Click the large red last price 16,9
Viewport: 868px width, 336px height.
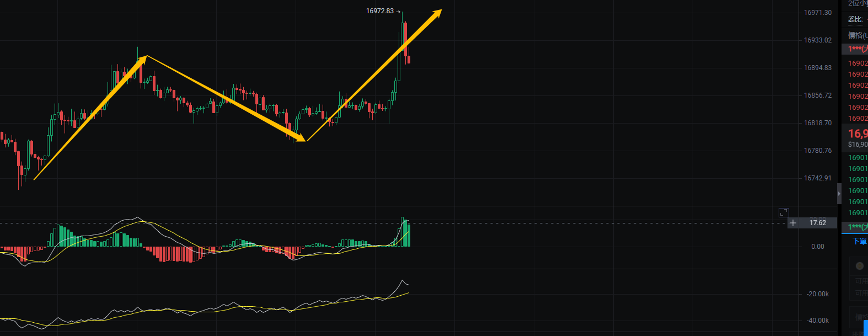[858, 134]
